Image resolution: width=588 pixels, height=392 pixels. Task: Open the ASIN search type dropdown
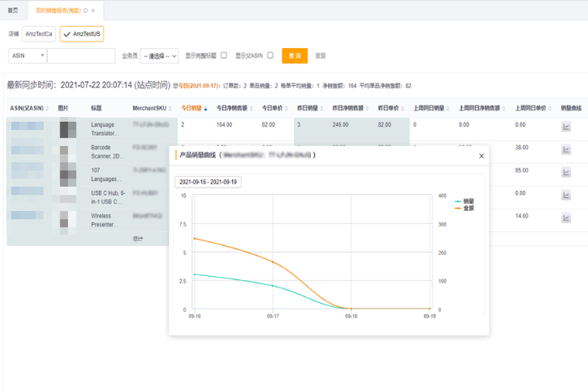tap(27, 56)
